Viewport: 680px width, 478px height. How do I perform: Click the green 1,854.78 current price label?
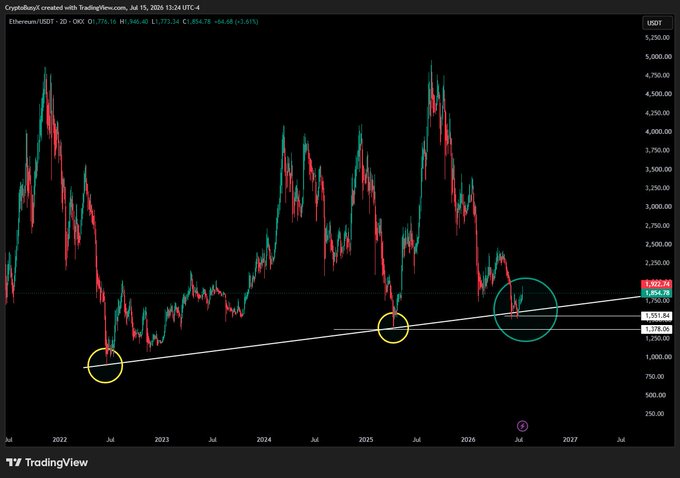tap(657, 293)
